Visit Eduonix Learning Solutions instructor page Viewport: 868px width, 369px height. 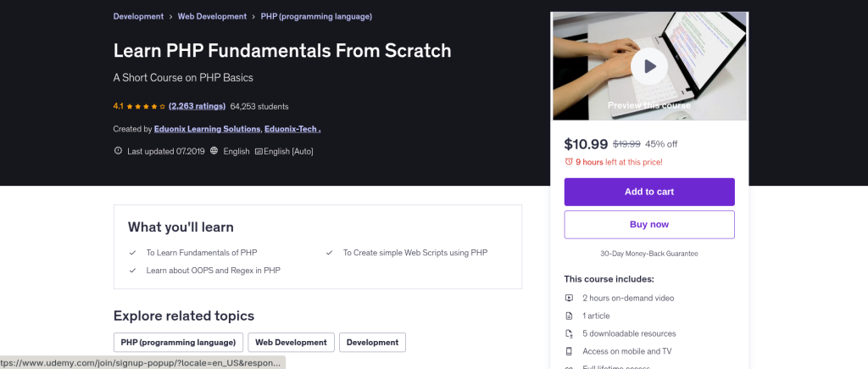pyautogui.click(x=207, y=129)
